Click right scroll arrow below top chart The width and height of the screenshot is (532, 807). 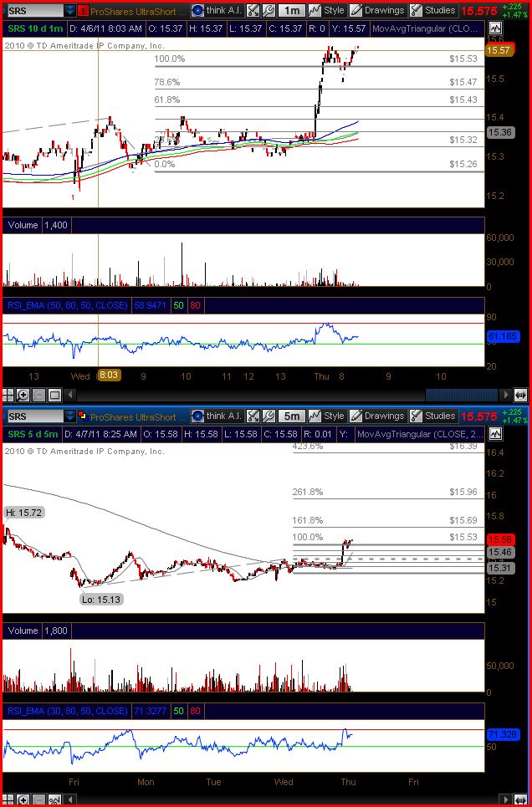tap(506, 396)
